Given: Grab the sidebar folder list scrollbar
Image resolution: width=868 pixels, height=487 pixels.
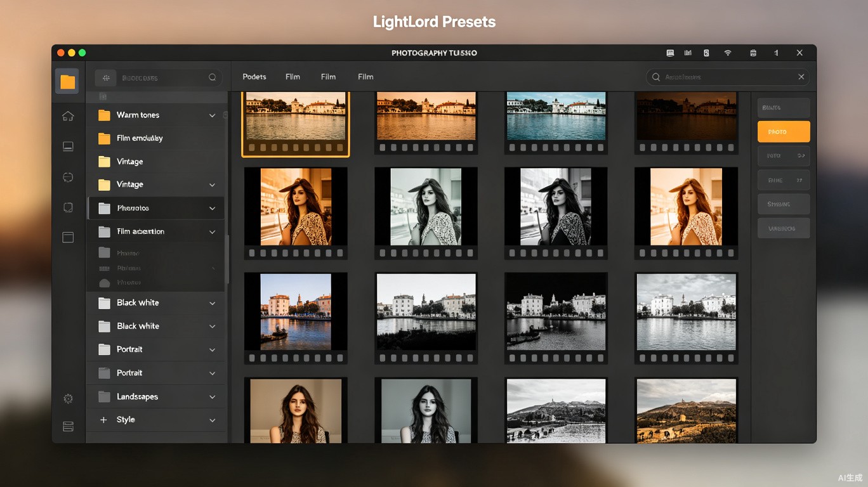Looking at the screenshot, I should click(227, 260).
